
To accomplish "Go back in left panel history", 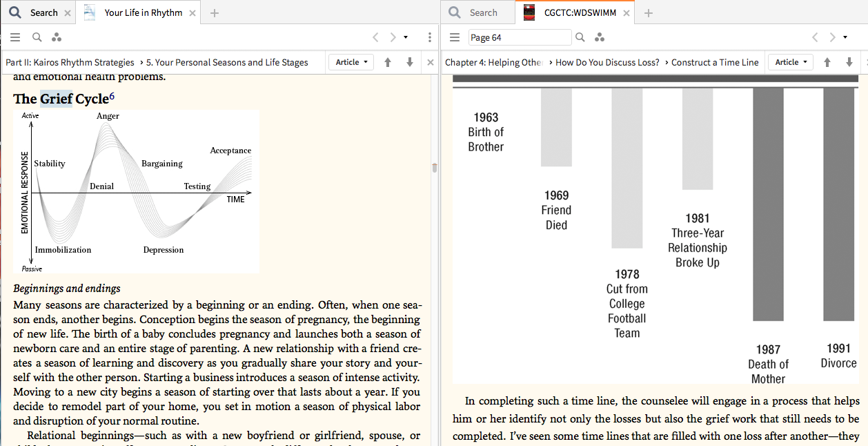I will pos(376,37).
